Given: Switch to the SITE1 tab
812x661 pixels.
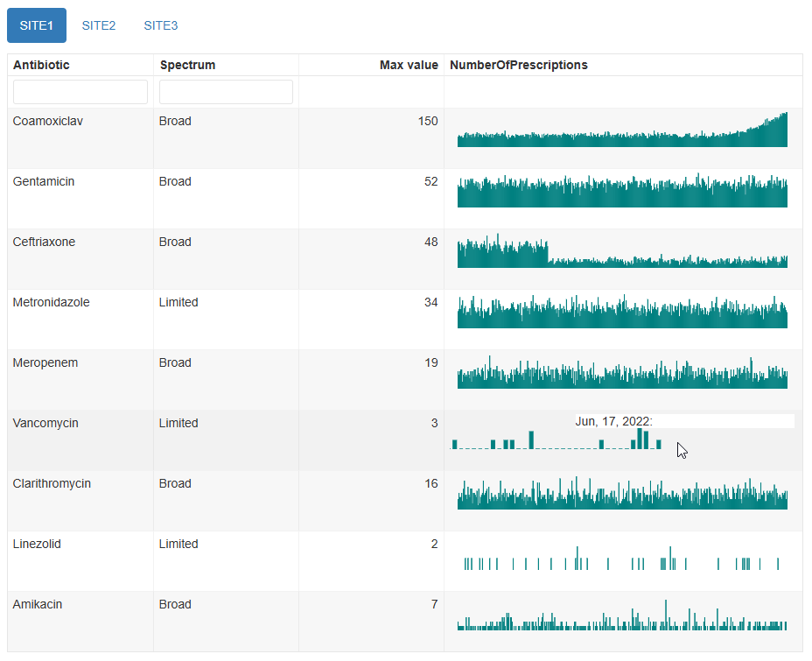Looking at the screenshot, I should pos(37,25).
